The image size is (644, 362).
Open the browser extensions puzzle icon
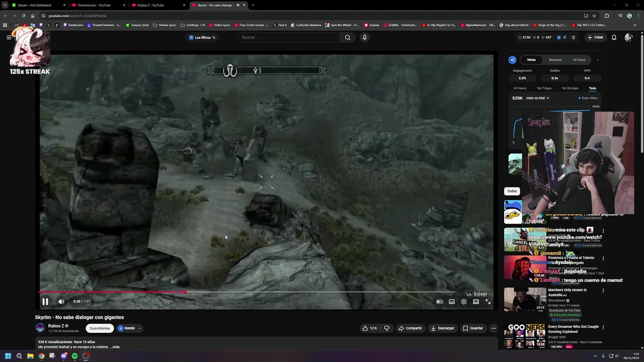point(607,16)
